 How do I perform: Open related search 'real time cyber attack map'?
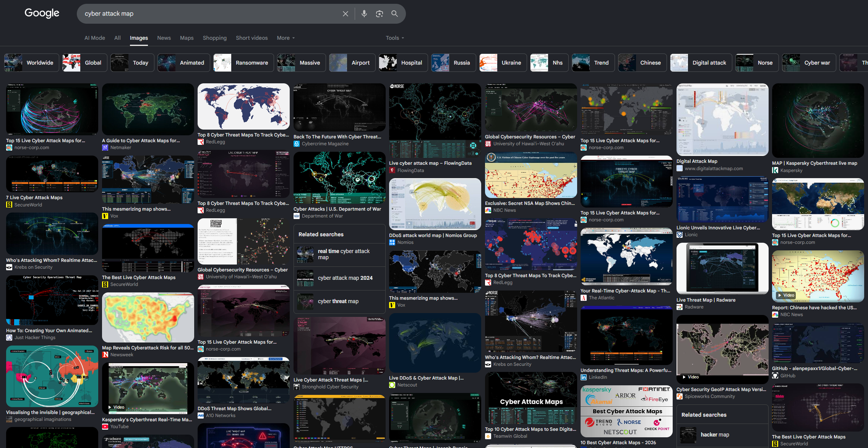pyautogui.click(x=339, y=255)
